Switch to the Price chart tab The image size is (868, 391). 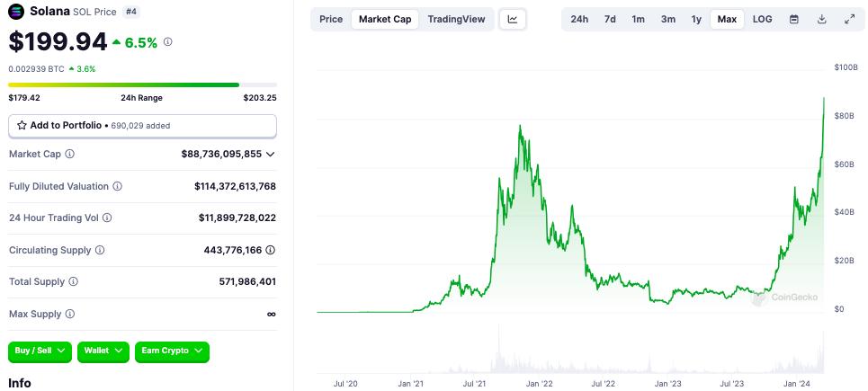point(331,19)
